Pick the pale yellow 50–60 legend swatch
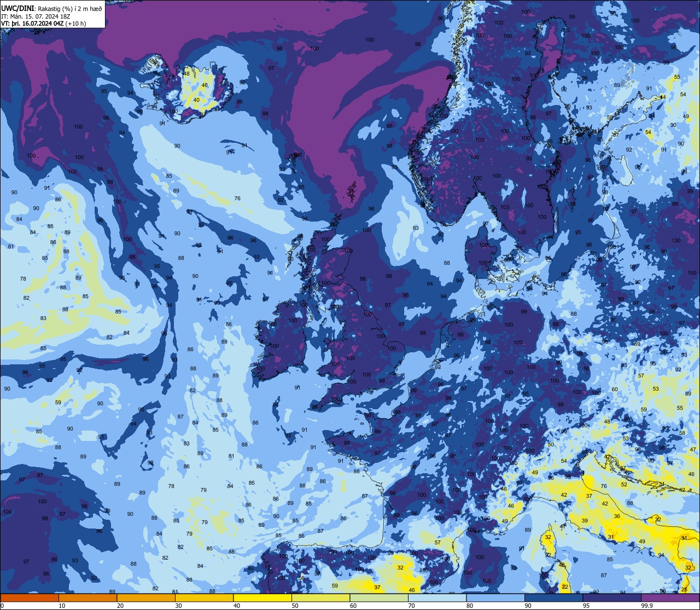 [320, 597]
